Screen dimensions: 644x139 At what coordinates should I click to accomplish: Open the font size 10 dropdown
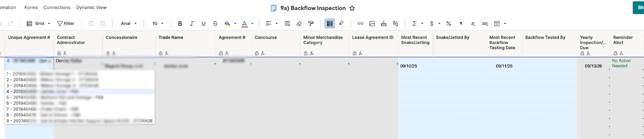click(x=158, y=24)
